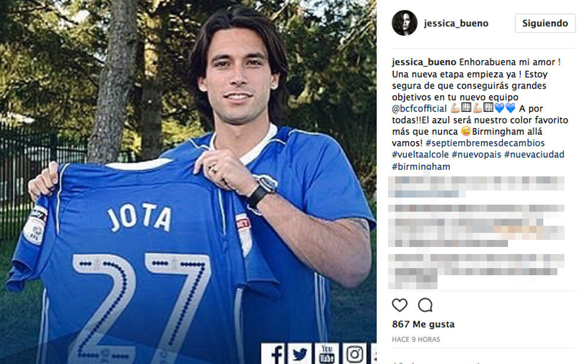Open hashtag #vueltaalcole
This screenshot has width=588, height=364.
click(420, 155)
